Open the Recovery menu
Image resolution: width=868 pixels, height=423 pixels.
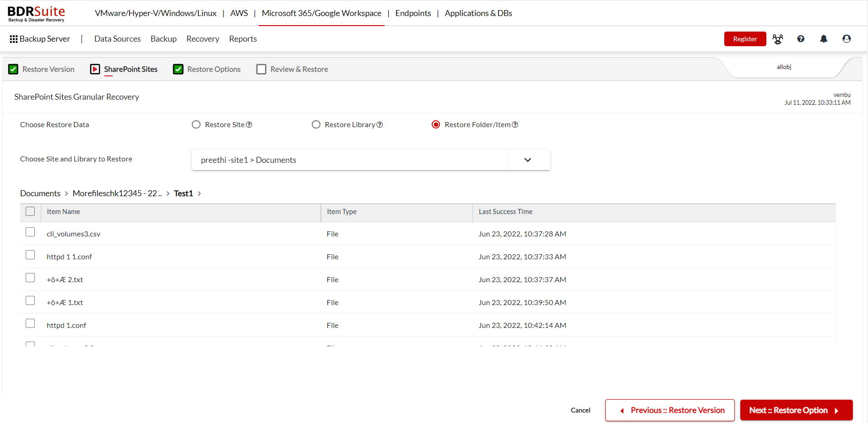point(203,39)
